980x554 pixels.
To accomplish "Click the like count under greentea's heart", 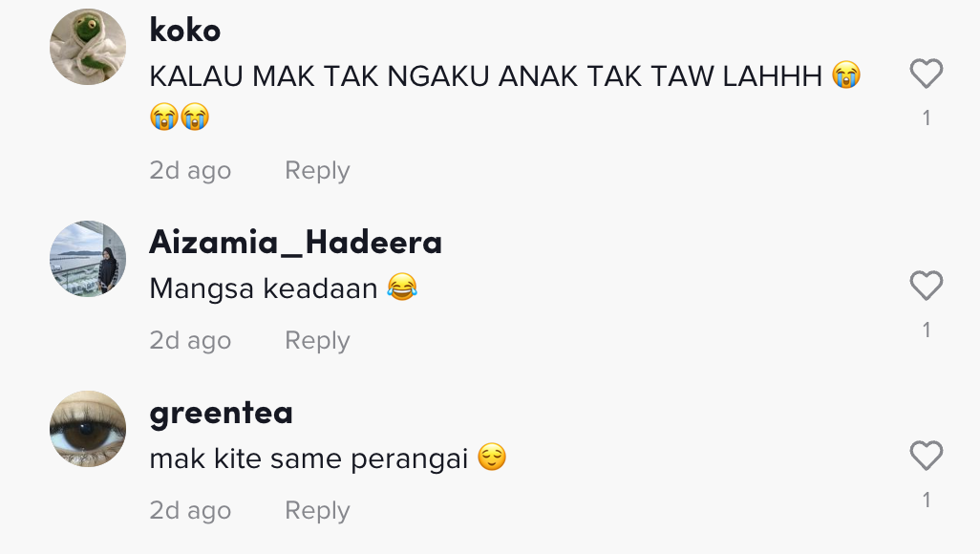I will point(927,500).
